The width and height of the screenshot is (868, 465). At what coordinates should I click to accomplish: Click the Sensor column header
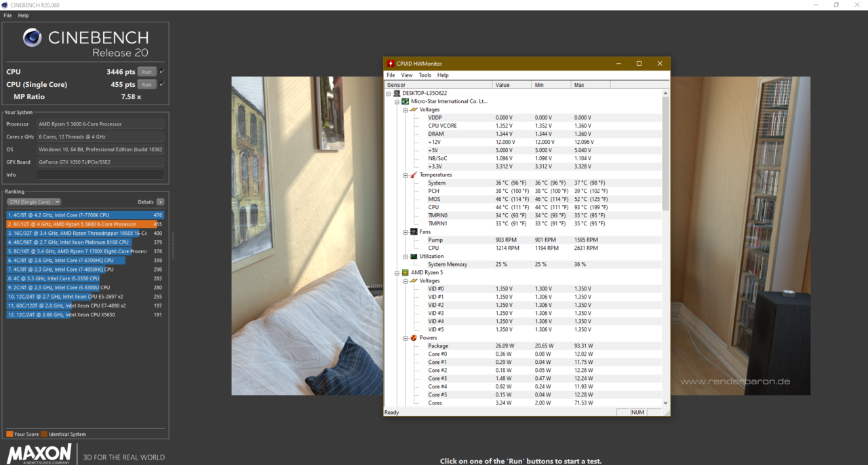tap(439, 85)
